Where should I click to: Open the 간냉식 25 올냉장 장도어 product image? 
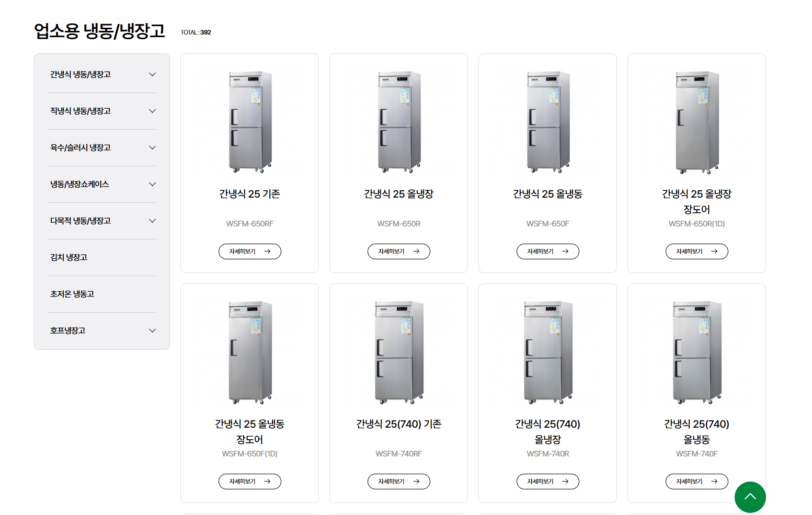(x=697, y=122)
